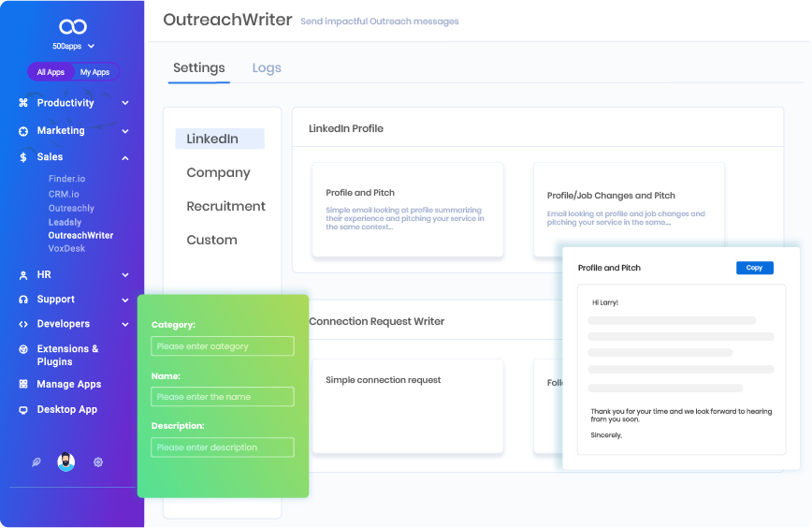Click the Productivity menu label
The width and height of the screenshot is (812, 528).
tap(65, 103)
